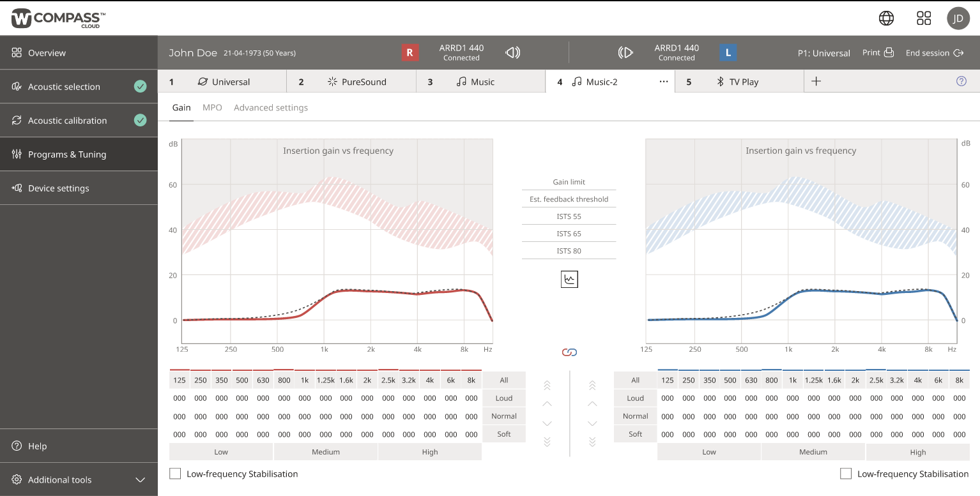Play the speaker sound icon beside the R device
980x496 pixels.
tap(513, 52)
